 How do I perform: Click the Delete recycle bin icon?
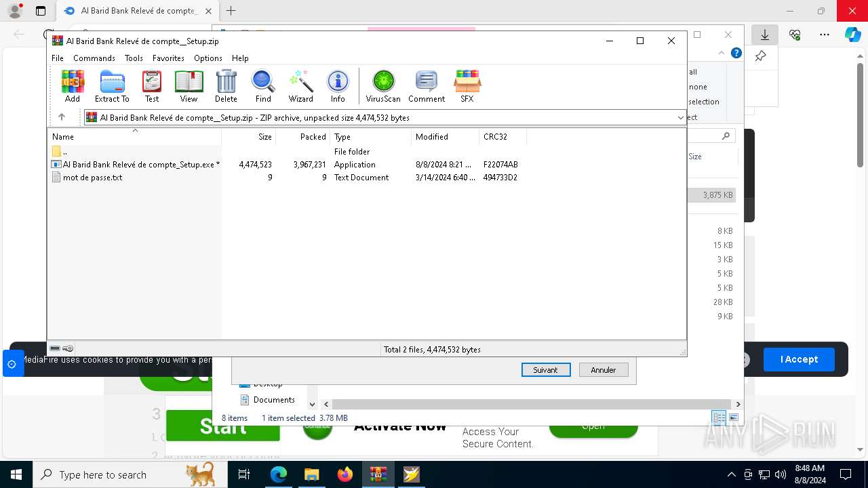(x=226, y=86)
